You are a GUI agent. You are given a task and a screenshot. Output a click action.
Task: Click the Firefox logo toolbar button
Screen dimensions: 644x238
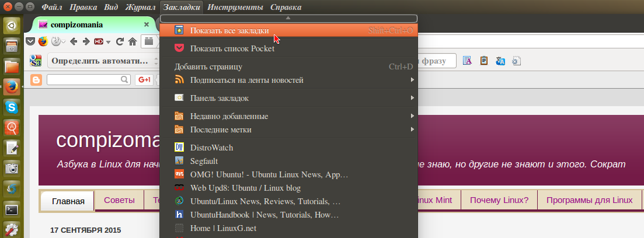tap(43, 41)
